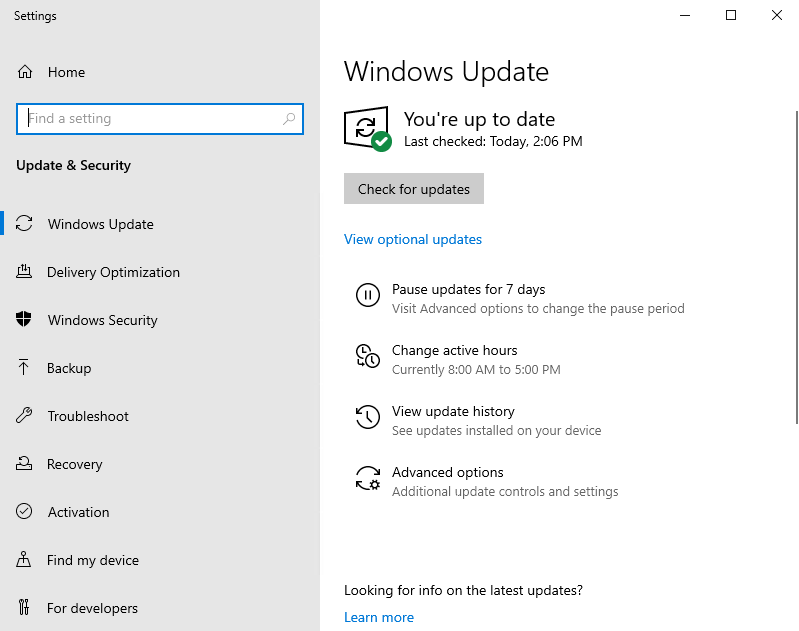Open Find my device settings

click(93, 560)
